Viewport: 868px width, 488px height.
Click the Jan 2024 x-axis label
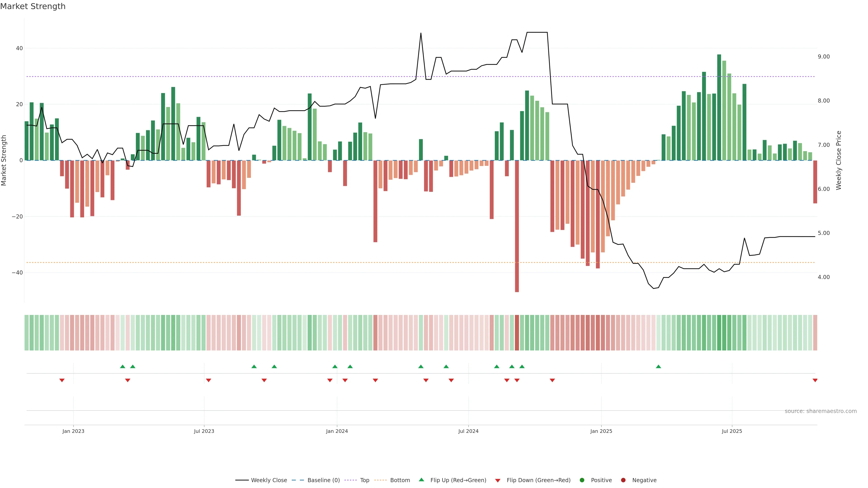click(337, 431)
